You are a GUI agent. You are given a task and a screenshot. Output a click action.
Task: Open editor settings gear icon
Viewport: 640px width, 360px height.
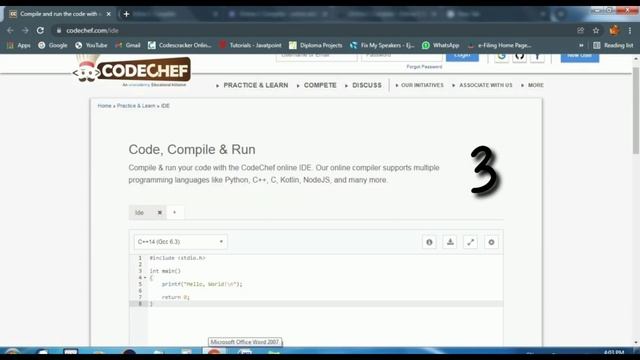(491, 242)
